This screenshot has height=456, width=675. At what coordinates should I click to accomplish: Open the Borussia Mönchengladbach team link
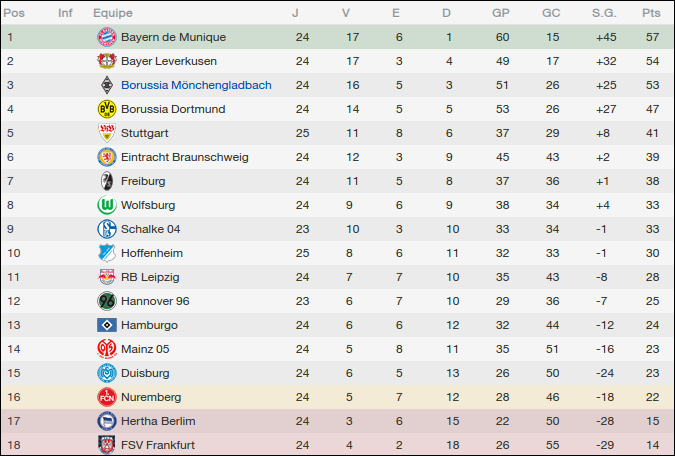pos(196,85)
